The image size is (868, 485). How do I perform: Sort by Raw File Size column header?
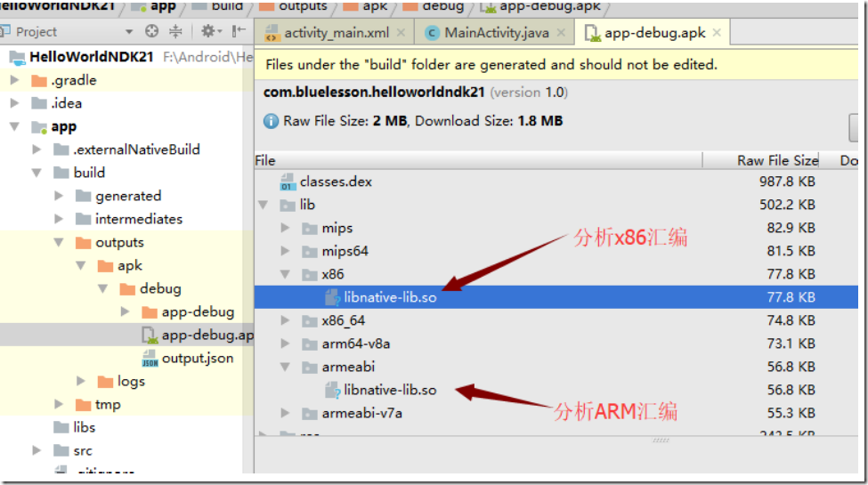click(777, 160)
